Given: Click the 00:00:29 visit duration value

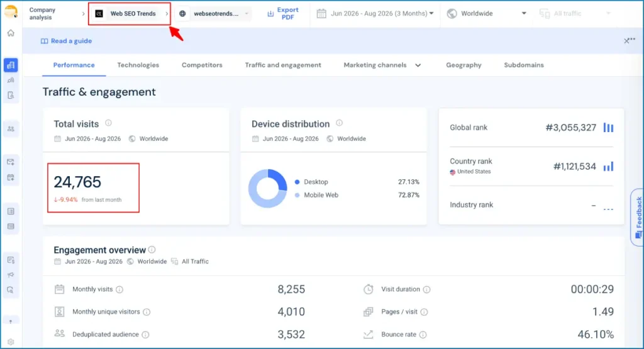Looking at the screenshot, I should tap(592, 289).
